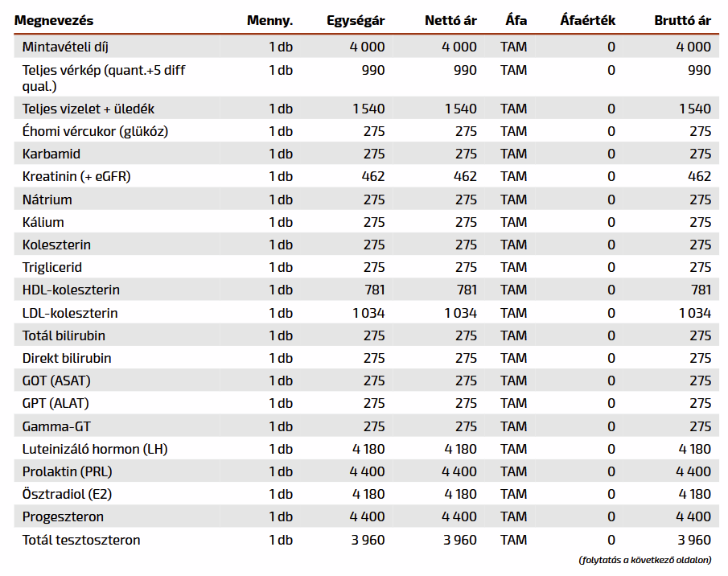Click the Nettó ár column header
Viewport: 728px width, 576px height.
pos(450,20)
